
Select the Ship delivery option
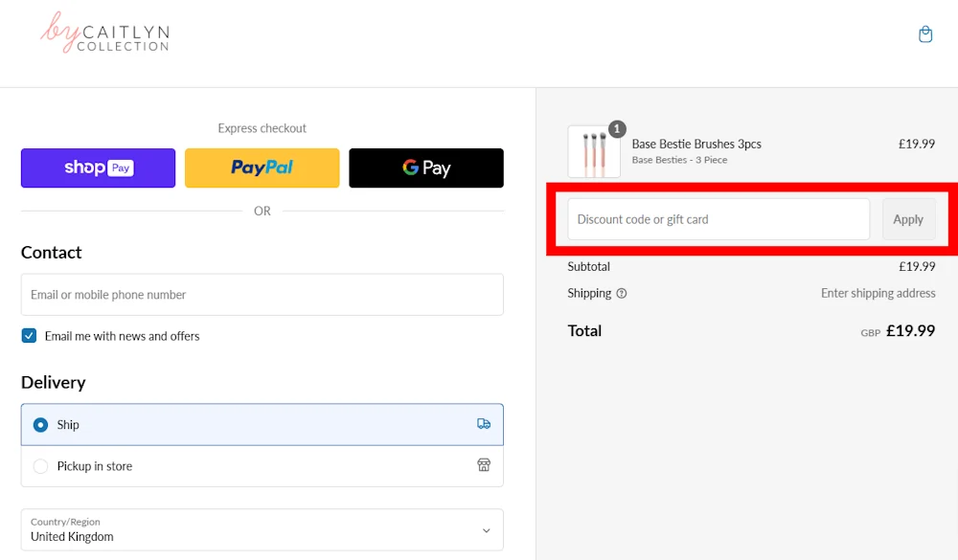point(262,424)
